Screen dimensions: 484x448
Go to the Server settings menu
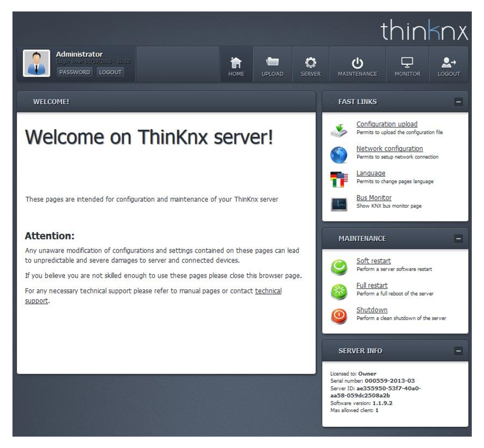pos(310,66)
